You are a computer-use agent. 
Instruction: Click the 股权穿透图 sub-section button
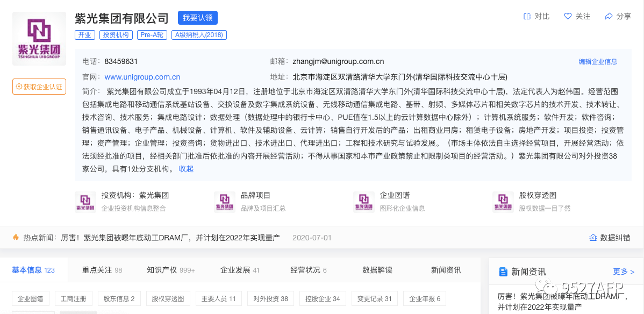click(x=168, y=299)
